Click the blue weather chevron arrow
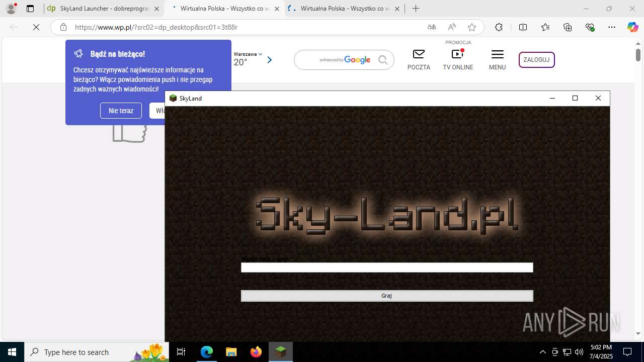The height and width of the screenshot is (362, 644). 269,60
